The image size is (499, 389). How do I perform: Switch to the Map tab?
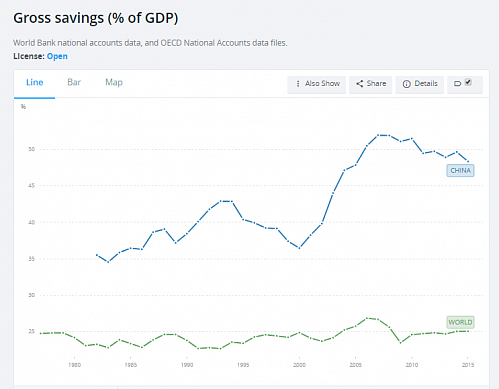(114, 82)
